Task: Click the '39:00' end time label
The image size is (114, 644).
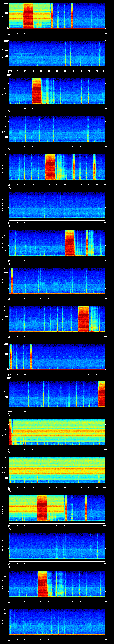Action: pyautogui.click(x=105, y=639)
